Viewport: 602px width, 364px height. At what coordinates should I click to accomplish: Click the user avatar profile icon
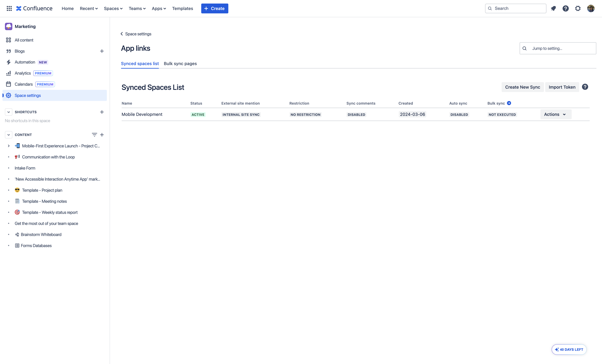[591, 8]
